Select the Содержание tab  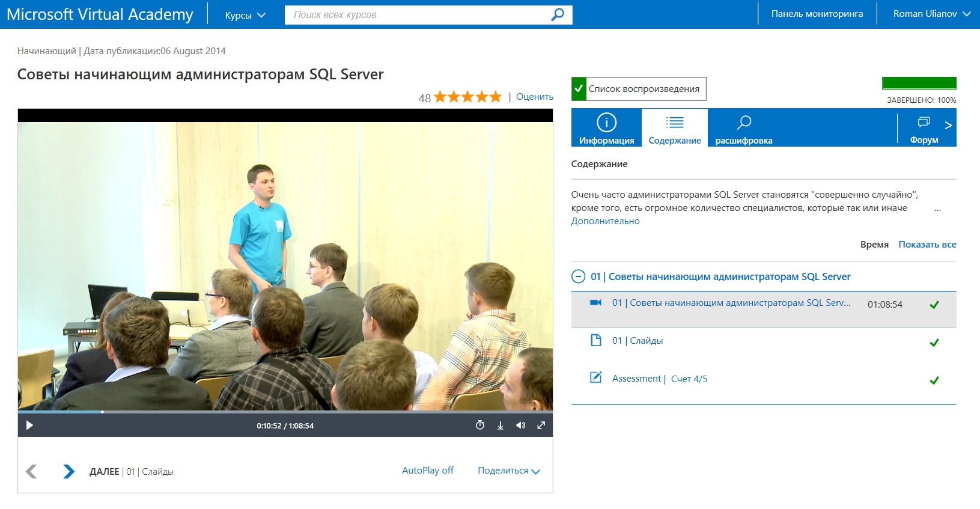(x=675, y=128)
